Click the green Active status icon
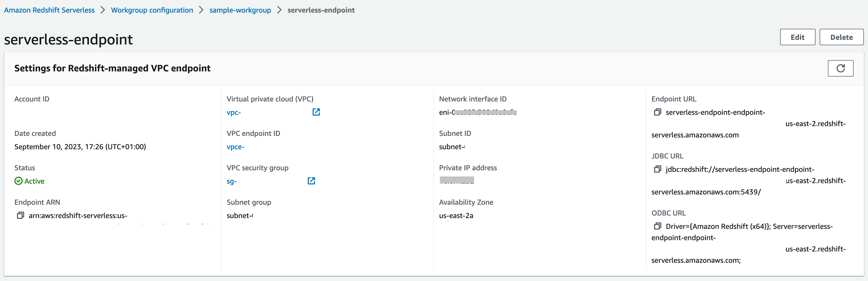Viewport: 868px width, 281px height. [19, 181]
